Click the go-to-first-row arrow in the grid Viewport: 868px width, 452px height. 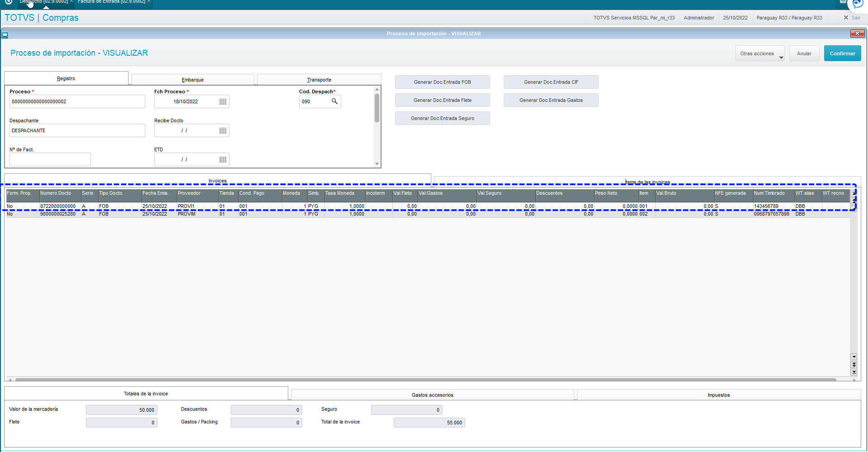click(x=854, y=192)
